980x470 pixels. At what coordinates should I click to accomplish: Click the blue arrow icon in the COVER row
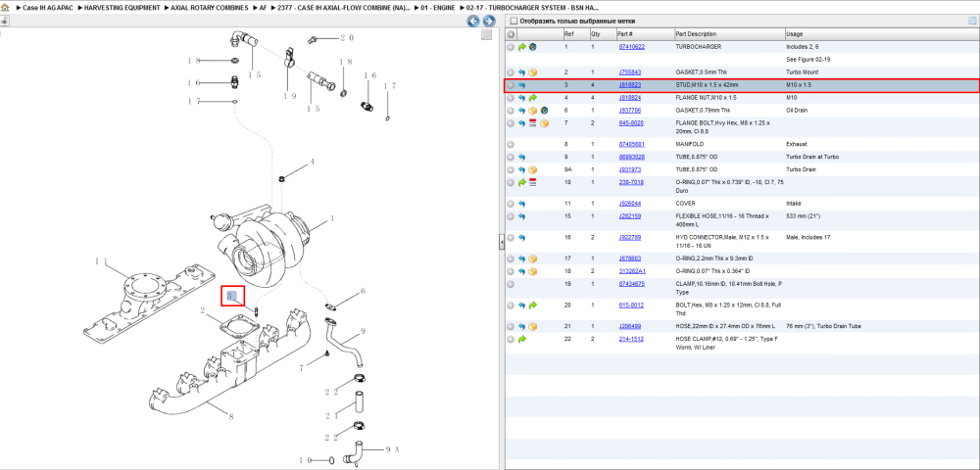click(522, 204)
